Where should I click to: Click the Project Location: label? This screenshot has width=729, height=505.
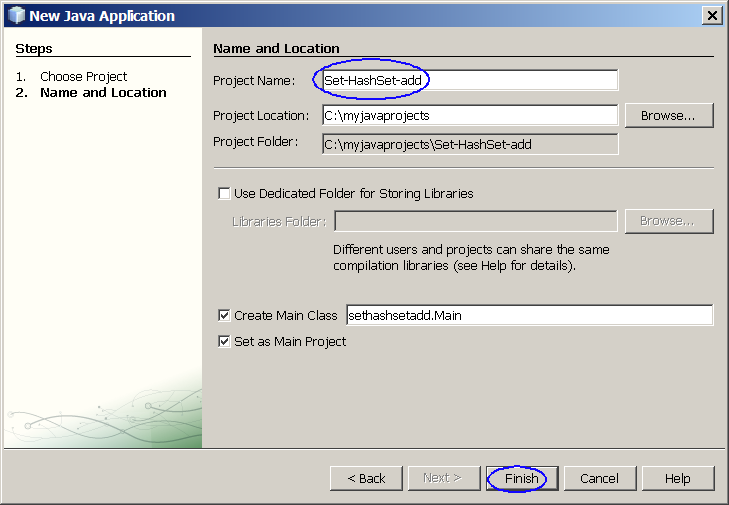[261, 116]
